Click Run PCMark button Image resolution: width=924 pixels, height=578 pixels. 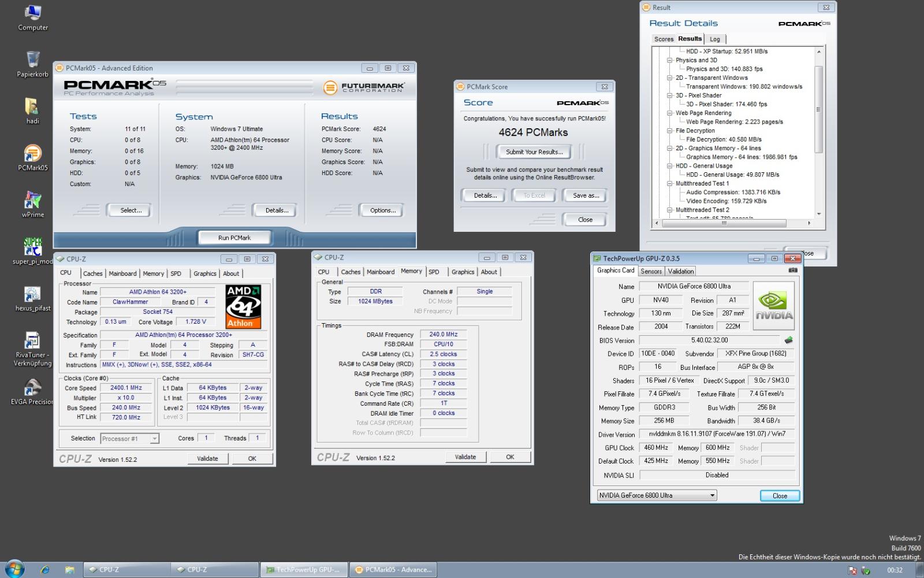click(x=234, y=238)
